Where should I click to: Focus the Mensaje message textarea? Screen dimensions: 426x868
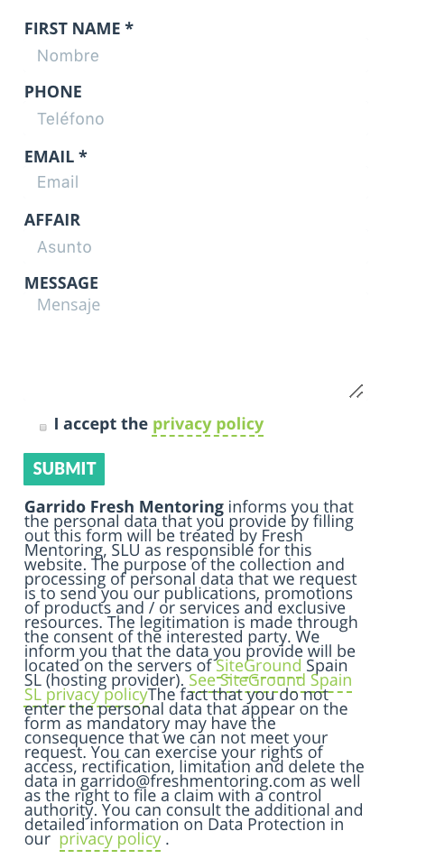pyautogui.click(x=195, y=346)
